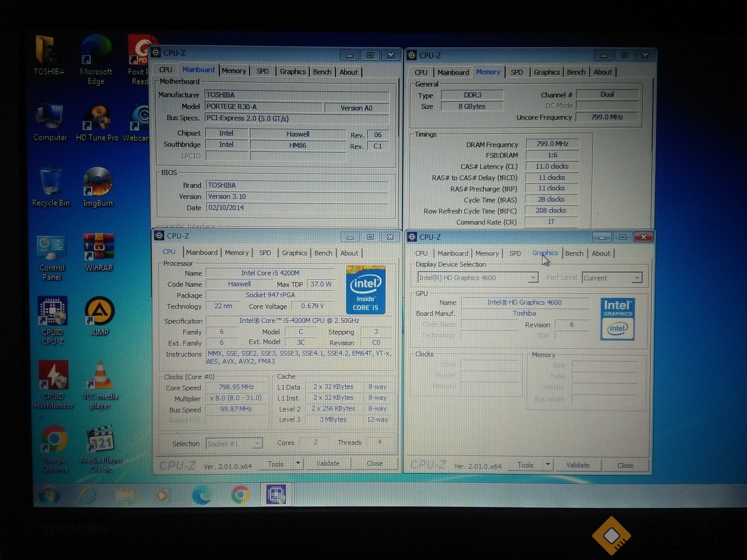The height and width of the screenshot is (560, 747).
Task: Click Validate button in the CPU window
Action: (x=328, y=463)
